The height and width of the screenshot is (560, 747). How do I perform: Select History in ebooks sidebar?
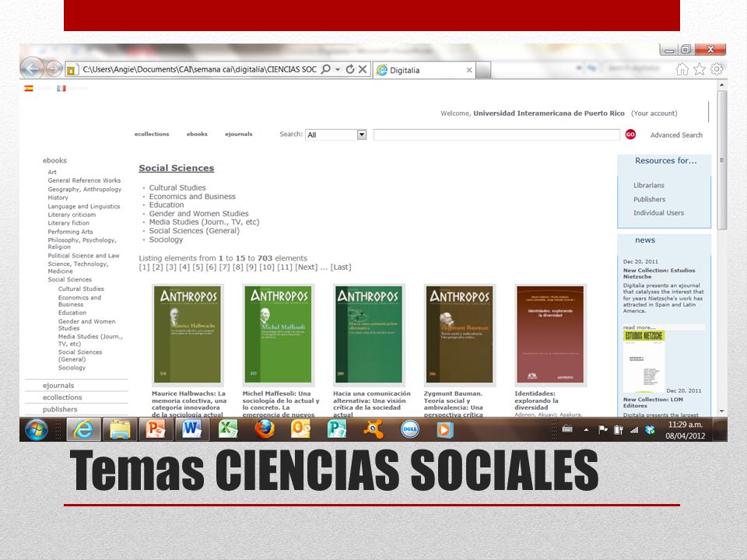pos(58,198)
